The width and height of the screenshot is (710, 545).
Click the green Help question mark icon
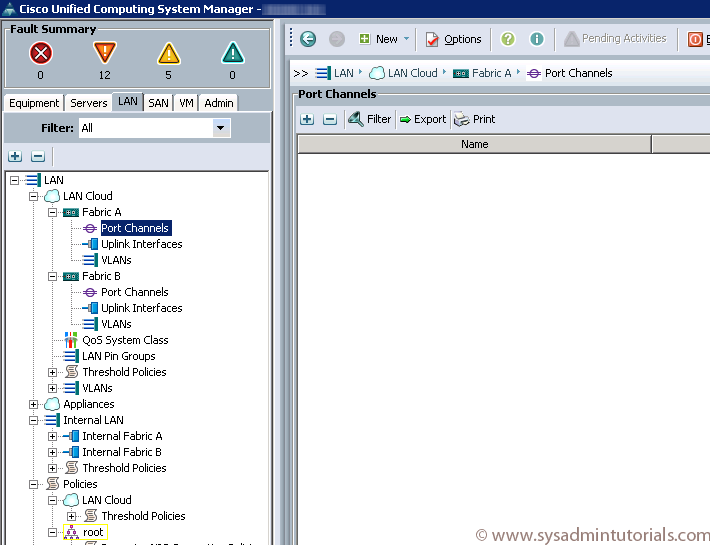pos(508,39)
